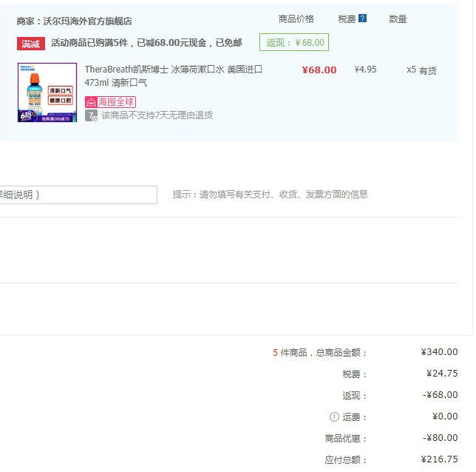Click the product discount -¥80.00
The image size is (476, 472).
441,438
